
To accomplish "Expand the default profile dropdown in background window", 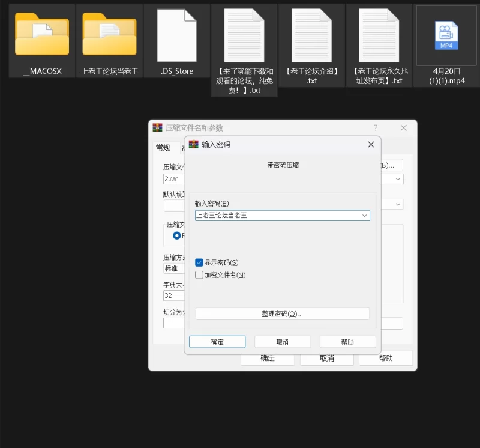I will pyautogui.click(x=398, y=204).
